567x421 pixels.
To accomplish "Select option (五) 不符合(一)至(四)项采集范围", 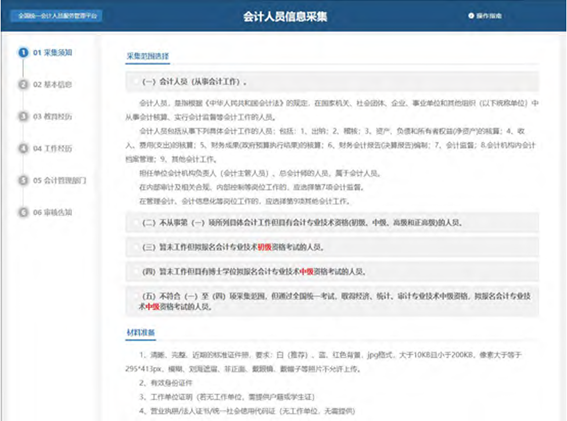I will point(332,301).
